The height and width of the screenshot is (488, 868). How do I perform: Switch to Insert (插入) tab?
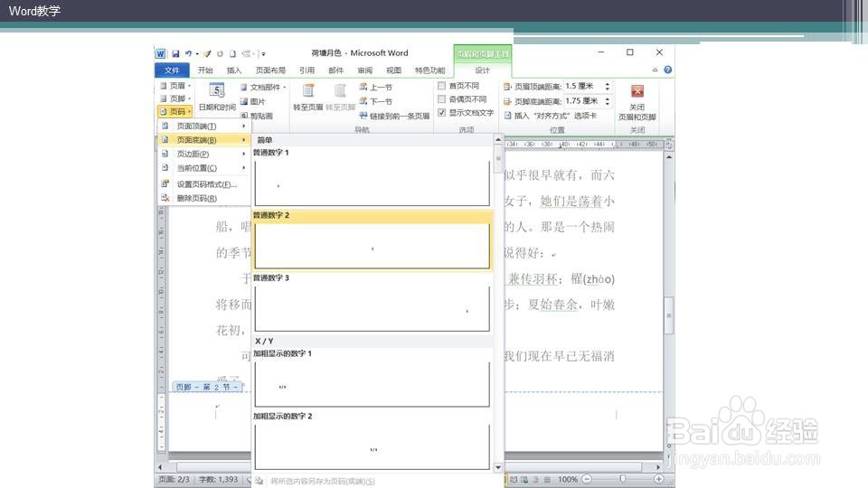234,70
